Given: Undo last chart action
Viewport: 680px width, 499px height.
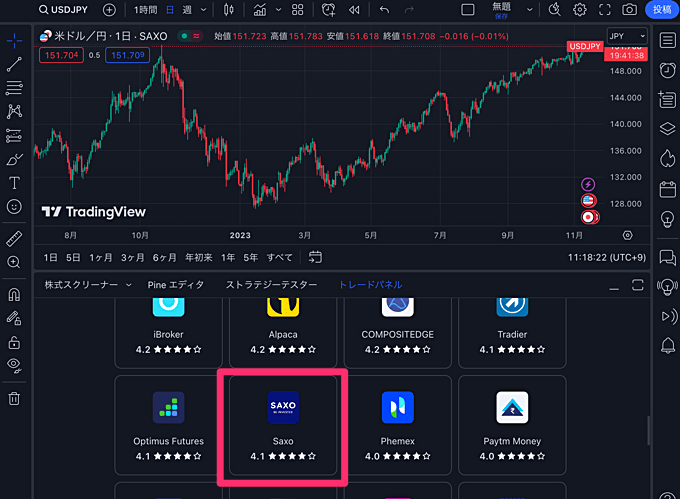Looking at the screenshot, I should (x=384, y=10).
